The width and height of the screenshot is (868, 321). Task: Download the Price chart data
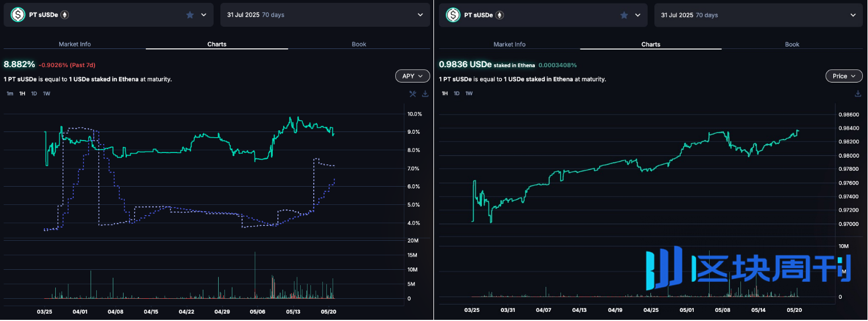click(x=858, y=94)
